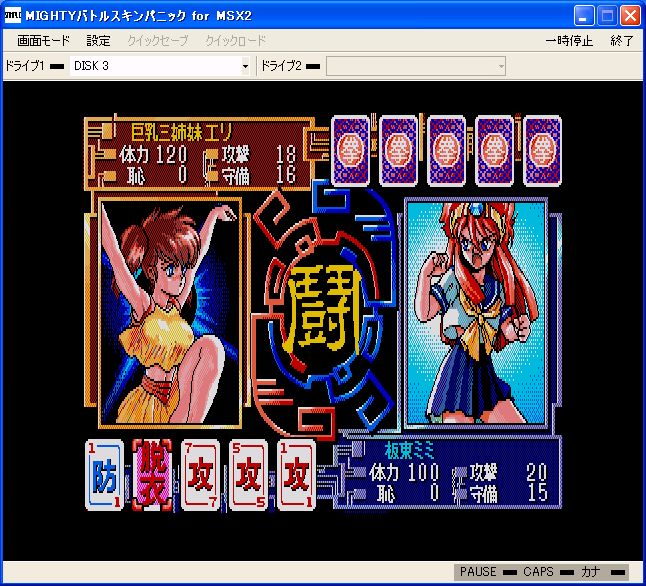Image resolution: width=646 pixels, height=586 pixels.
Task: Close the emulator window
Action: [630, 16]
